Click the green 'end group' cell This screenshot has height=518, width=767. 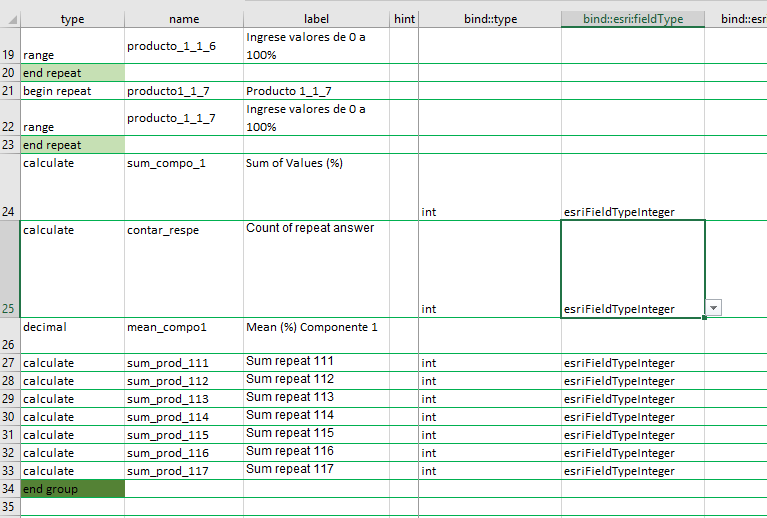click(72, 489)
